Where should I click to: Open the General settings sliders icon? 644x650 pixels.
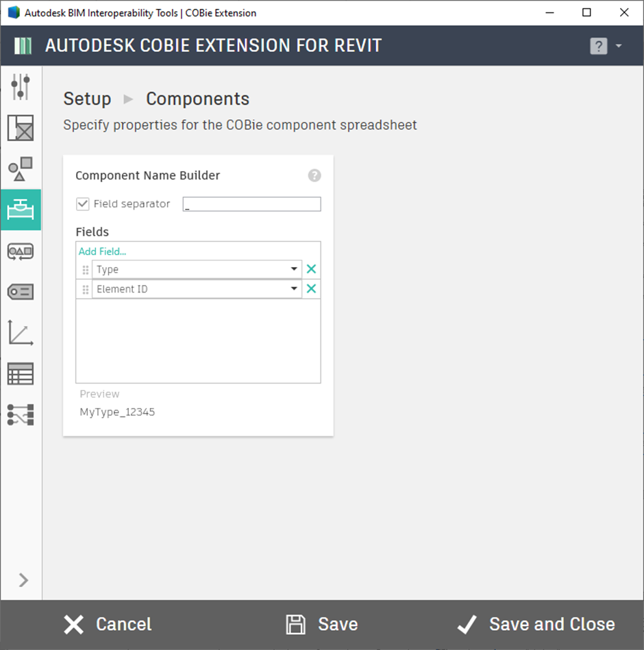point(21,86)
